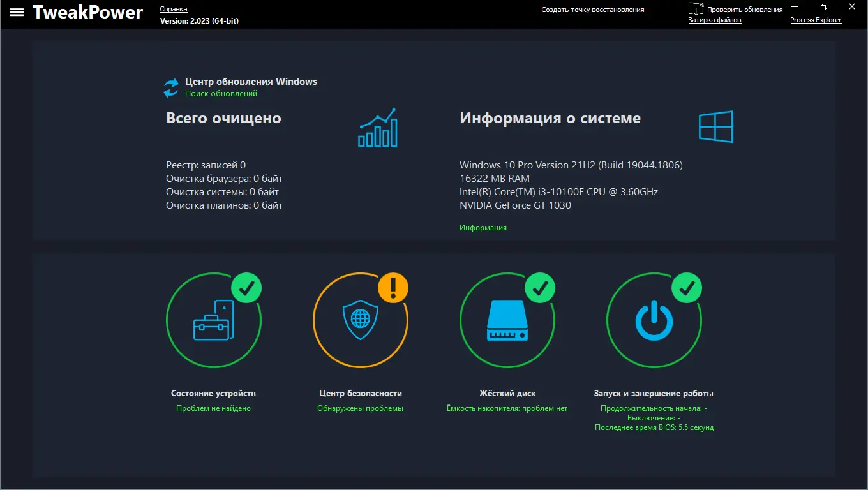Open the hard disk drive icon
The image size is (868, 490).
click(x=507, y=320)
